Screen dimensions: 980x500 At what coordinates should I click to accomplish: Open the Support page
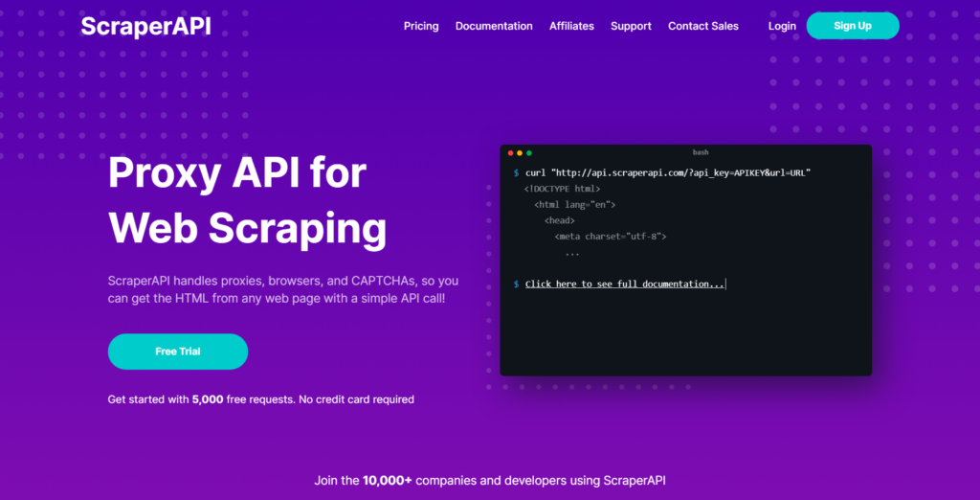point(632,26)
